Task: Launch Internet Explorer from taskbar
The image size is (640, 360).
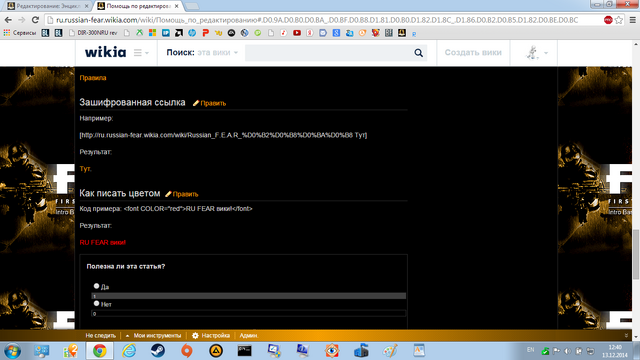Action: [129, 351]
